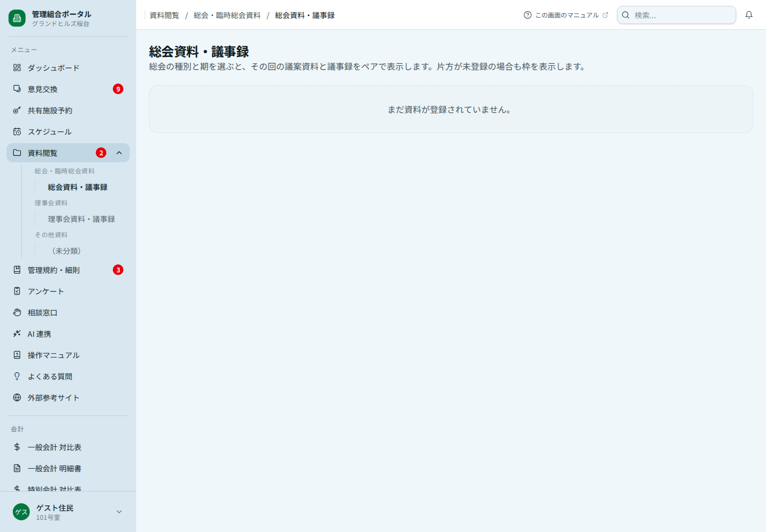The image size is (766, 532).
Task: Click the 操作マニュアル book icon
Action: pos(17,355)
